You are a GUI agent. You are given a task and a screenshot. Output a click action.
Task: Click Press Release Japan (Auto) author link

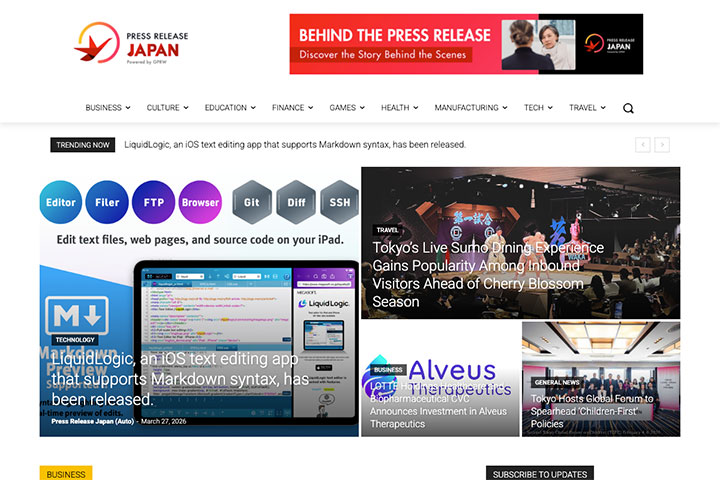coord(92,421)
